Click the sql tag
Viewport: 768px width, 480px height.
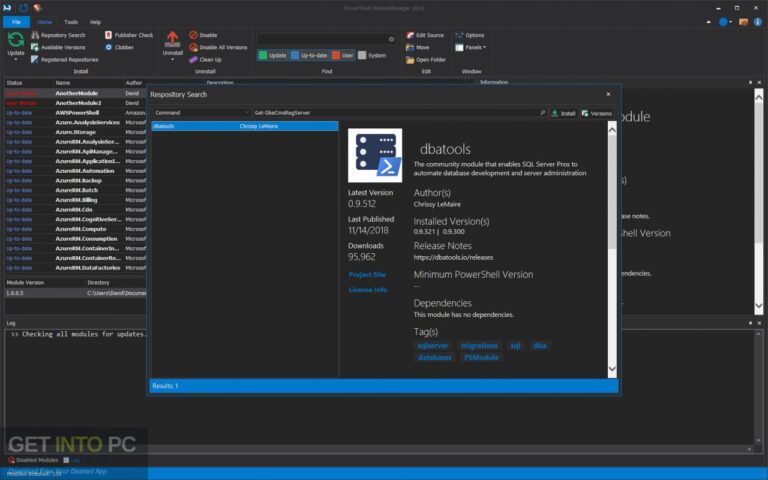[515, 346]
